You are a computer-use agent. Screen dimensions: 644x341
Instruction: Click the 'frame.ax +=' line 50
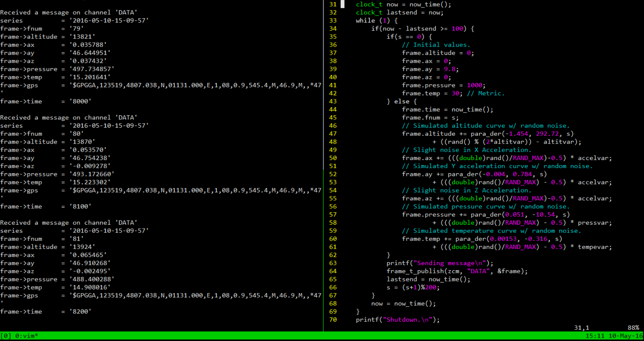(507, 158)
